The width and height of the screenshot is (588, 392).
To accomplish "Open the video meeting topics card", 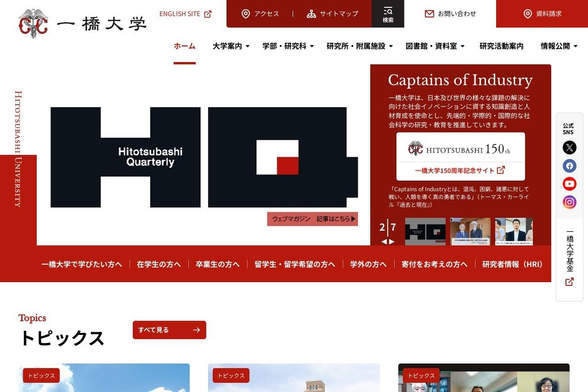I will tap(484, 378).
